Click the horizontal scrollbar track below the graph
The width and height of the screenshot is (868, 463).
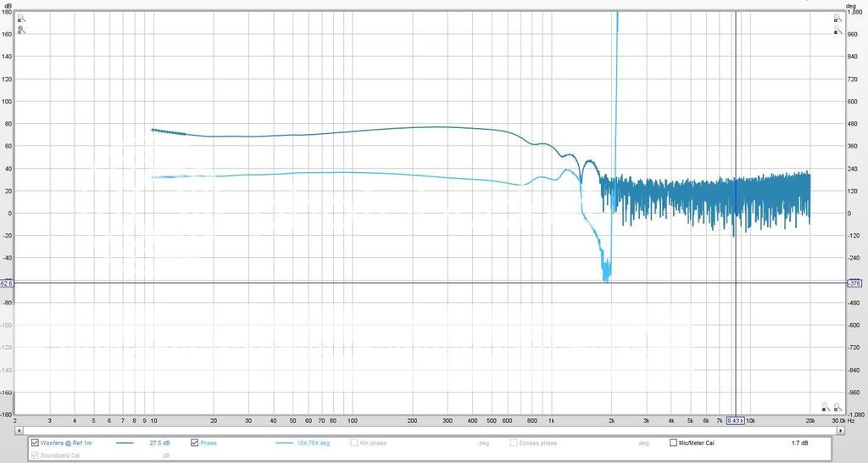(x=424, y=430)
